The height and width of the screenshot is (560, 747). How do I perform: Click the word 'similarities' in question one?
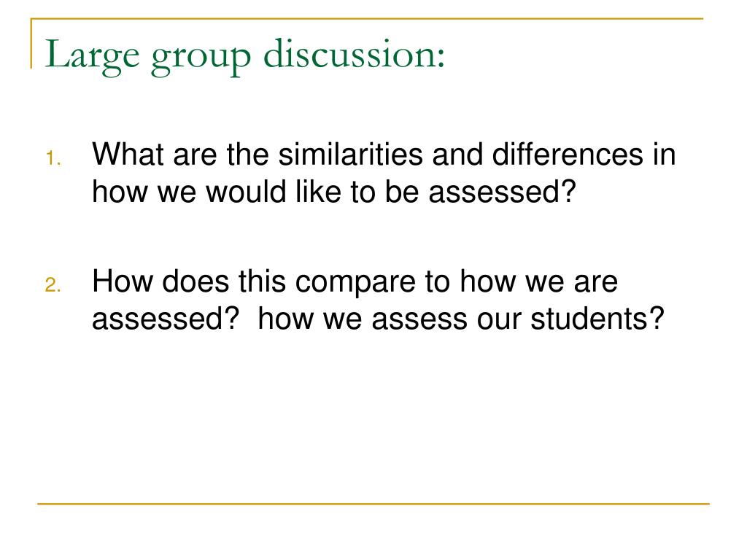pos(351,155)
